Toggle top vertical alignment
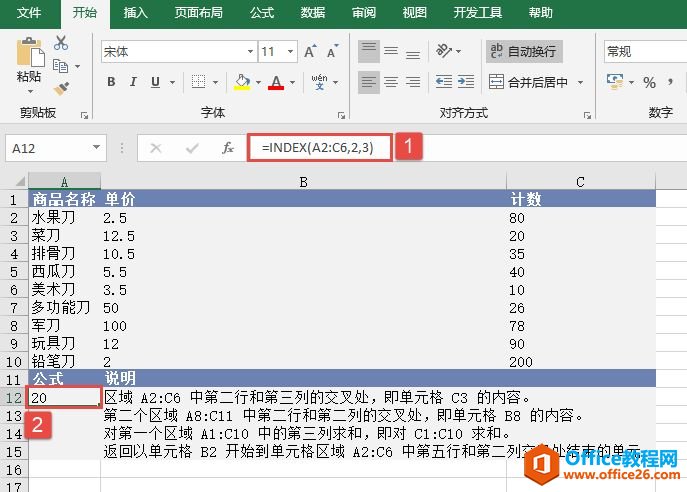Viewport: 687px width, 492px height. coord(369,51)
